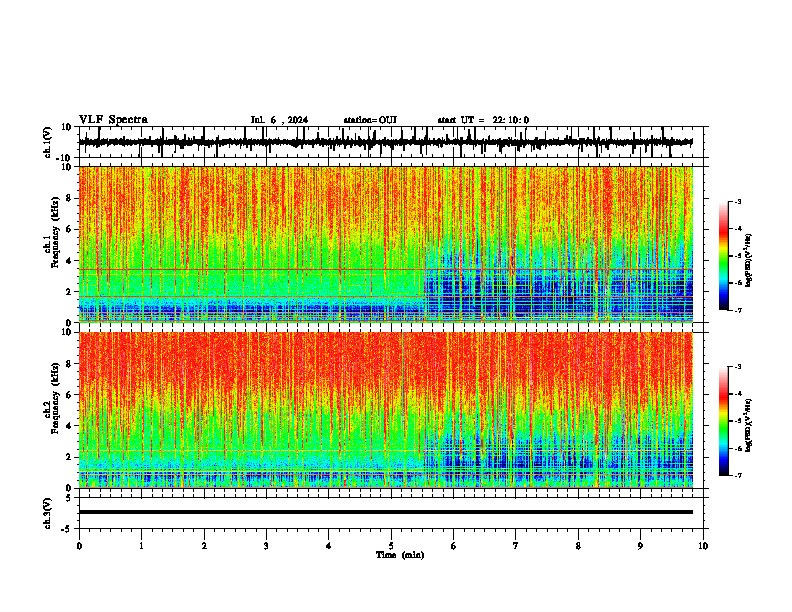Click the ch.2 spectrogram color scale bar
The image size is (792, 612).
coord(724,421)
